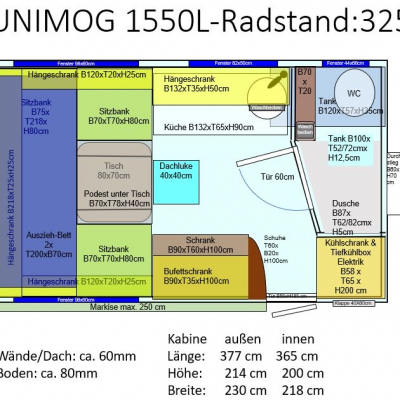The width and height of the screenshot is (400, 400).
Task: Click the Schrank B90xT60xH100cm block
Action: click(x=201, y=245)
